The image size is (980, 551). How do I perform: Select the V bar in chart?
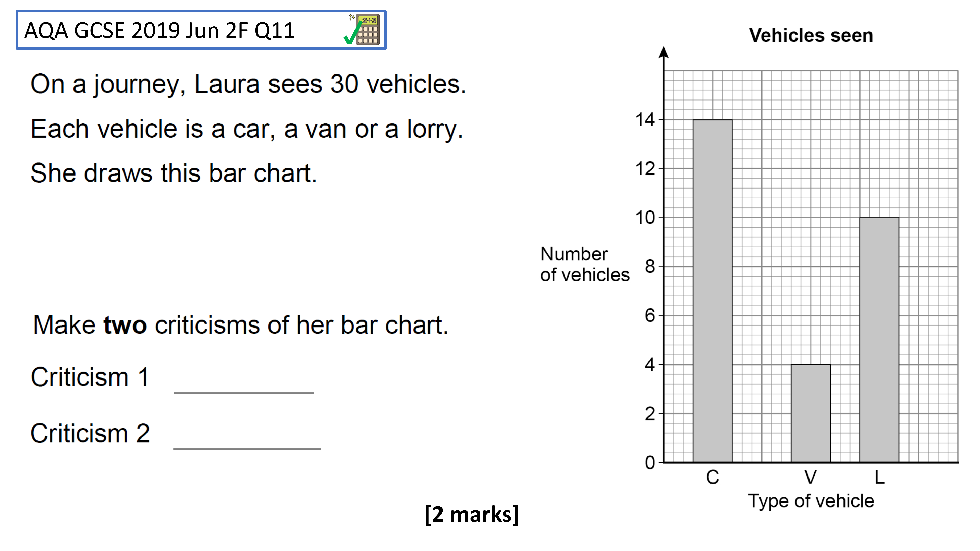click(811, 413)
